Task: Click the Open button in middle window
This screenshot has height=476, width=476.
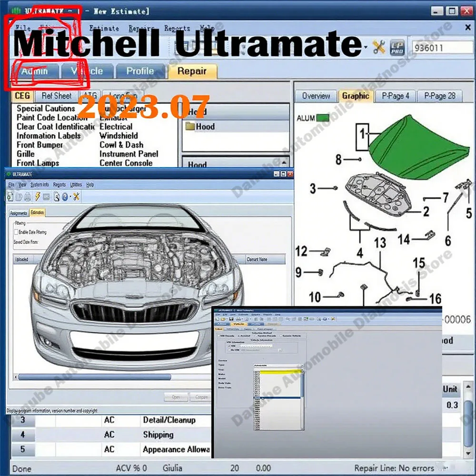Action: pyautogui.click(x=176, y=397)
